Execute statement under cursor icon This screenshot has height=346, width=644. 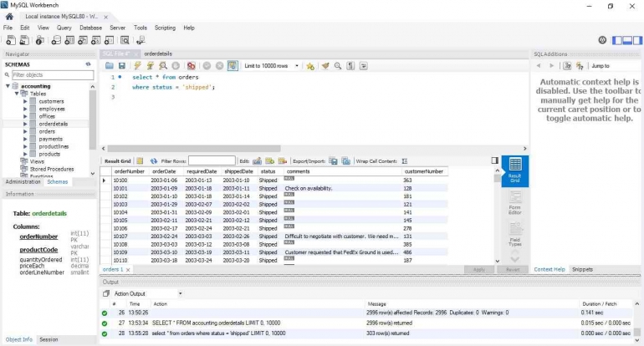point(151,66)
